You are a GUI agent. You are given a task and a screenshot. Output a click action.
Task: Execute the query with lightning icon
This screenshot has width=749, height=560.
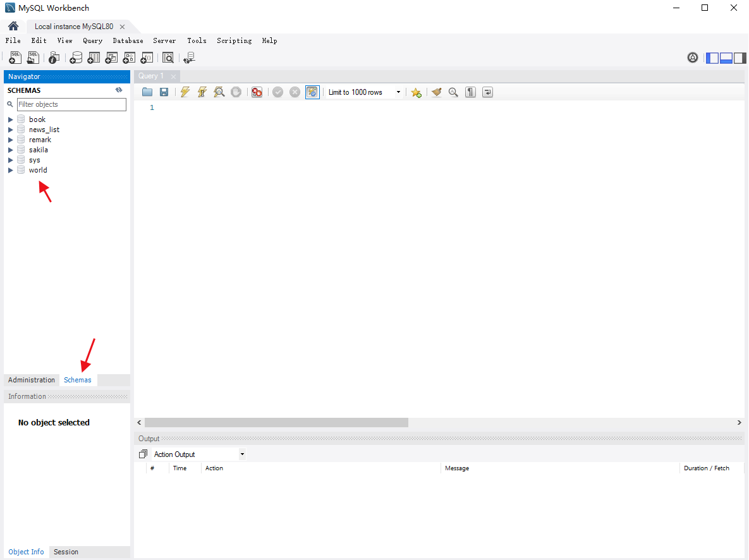pyautogui.click(x=185, y=92)
